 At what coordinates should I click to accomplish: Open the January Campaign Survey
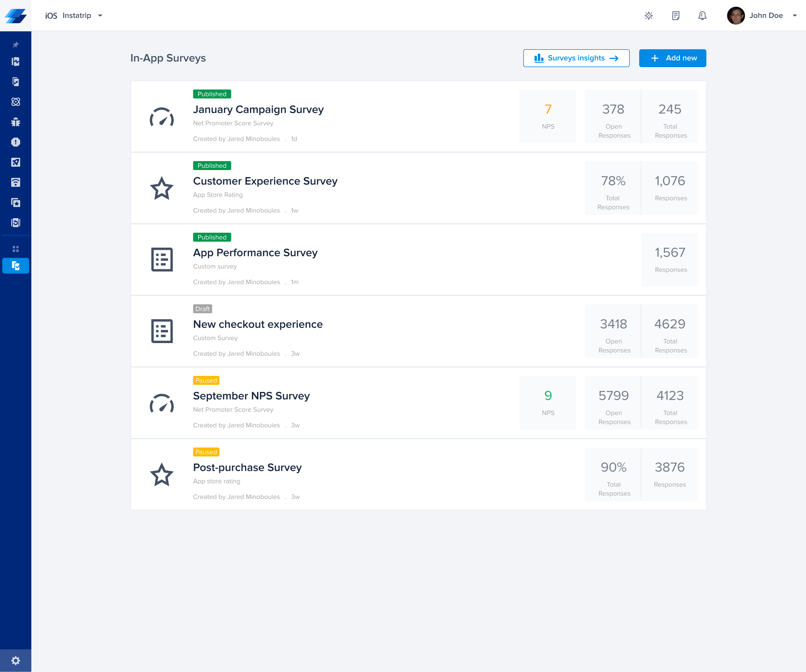click(x=258, y=110)
